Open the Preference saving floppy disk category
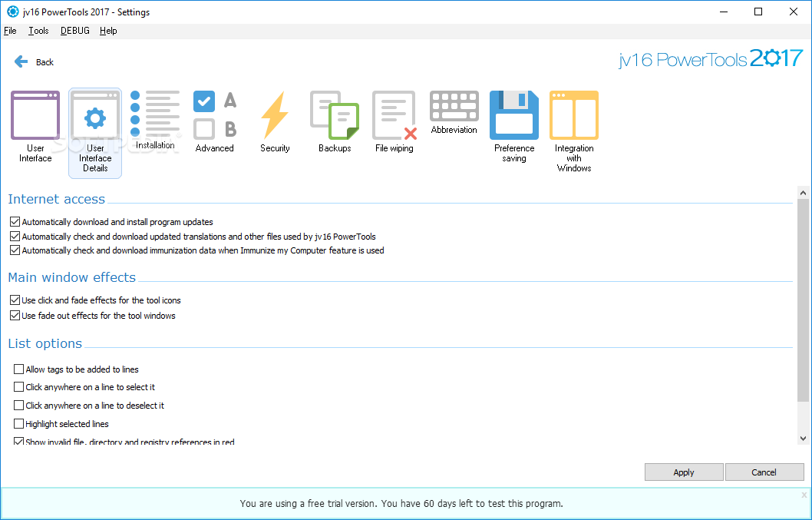Screen dimensions: 812x520 (x=513, y=127)
